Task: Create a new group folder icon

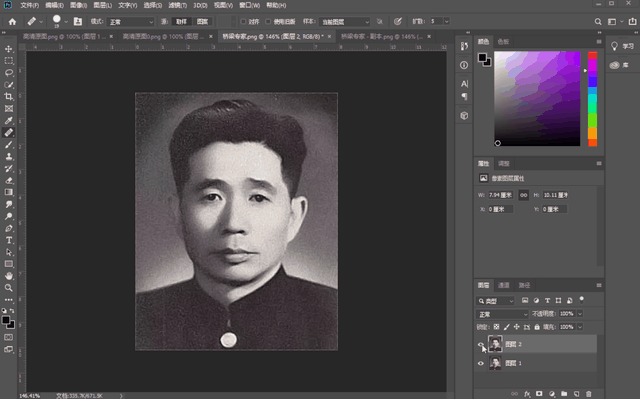Action: point(564,394)
